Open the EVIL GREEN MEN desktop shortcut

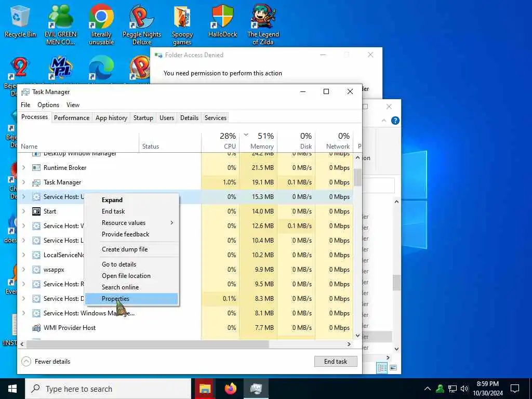point(61,24)
